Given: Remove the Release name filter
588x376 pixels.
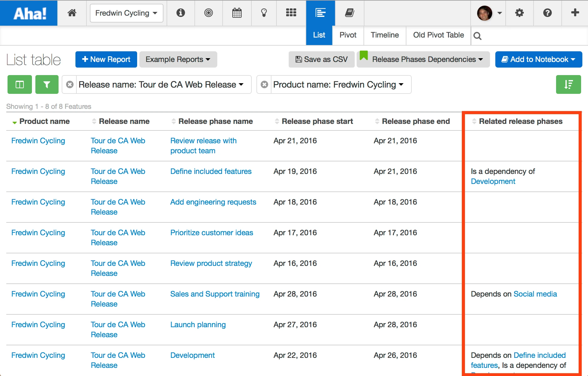Looking at the screenshot, I should coord(70,84).
